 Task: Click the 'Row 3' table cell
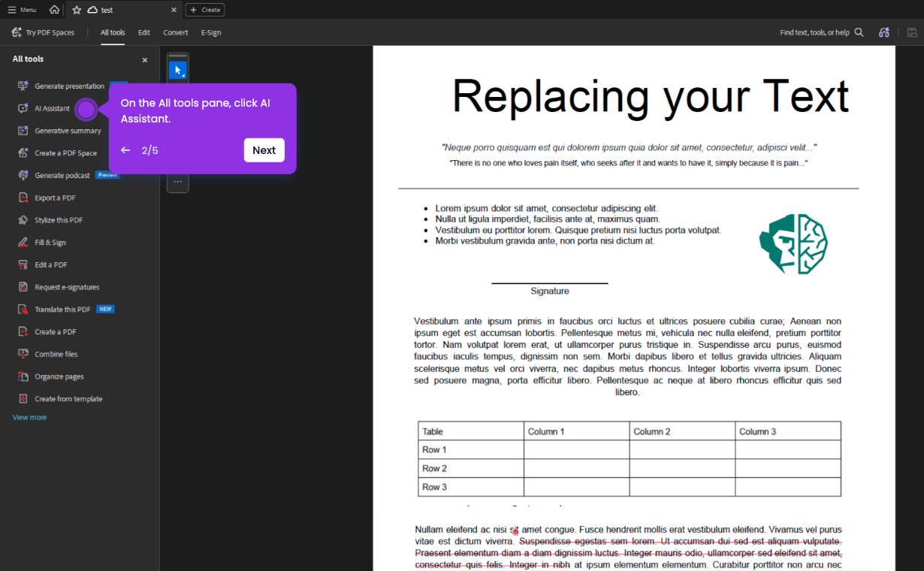click(471, 487)
